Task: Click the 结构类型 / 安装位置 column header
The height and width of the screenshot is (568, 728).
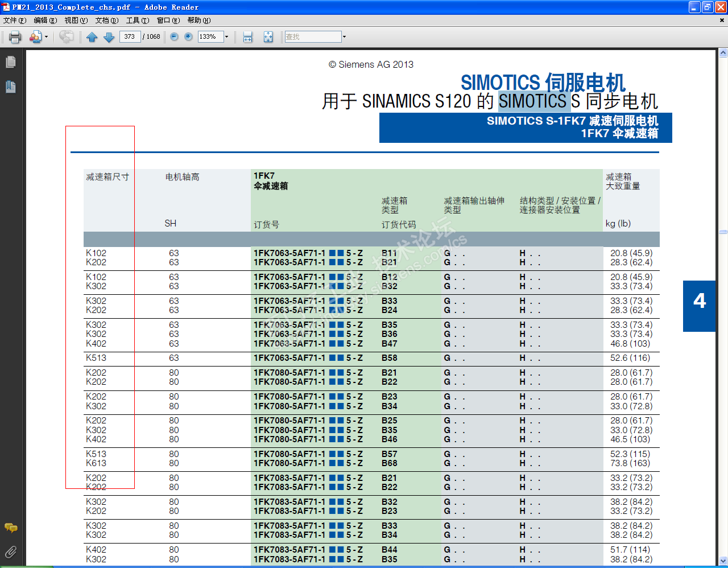Action: [560, 201]
